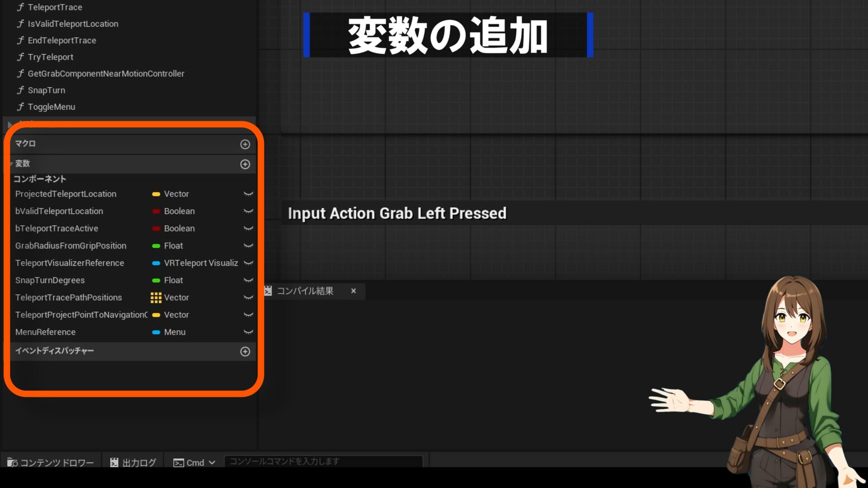Viewport: 868px width, 488px height.
Task: Select the ToggleMenu function
Action: [52, 107]
